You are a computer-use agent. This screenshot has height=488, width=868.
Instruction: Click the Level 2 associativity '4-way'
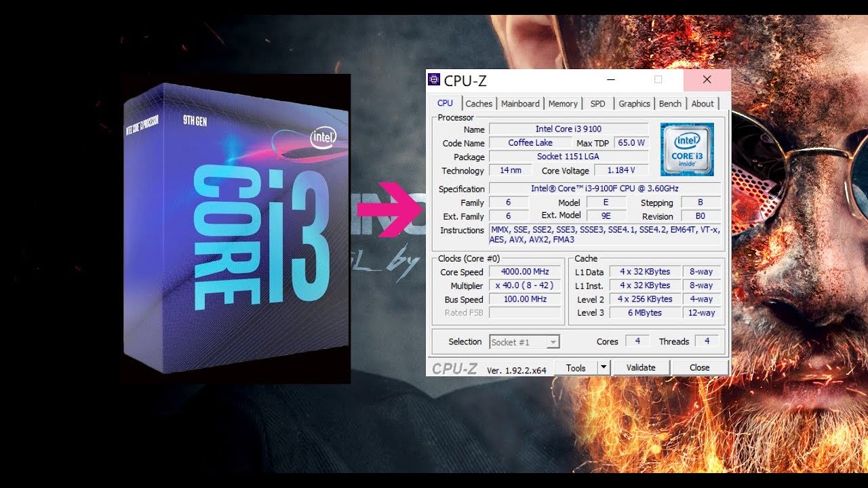tap(701, 299)
